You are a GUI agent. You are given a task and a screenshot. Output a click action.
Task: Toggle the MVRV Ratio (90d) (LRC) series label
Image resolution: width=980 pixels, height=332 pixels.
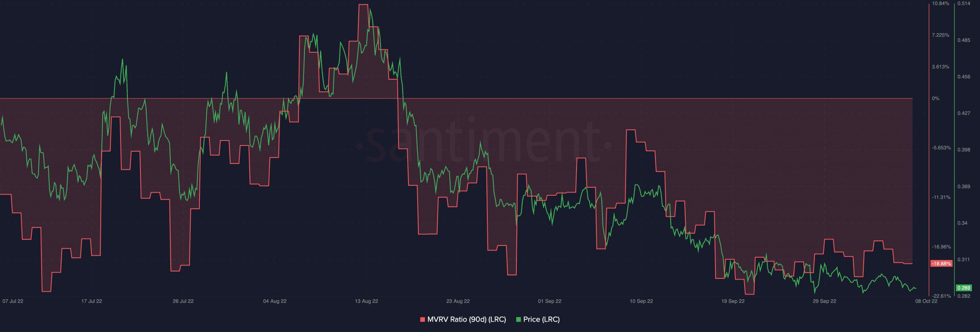466,319
